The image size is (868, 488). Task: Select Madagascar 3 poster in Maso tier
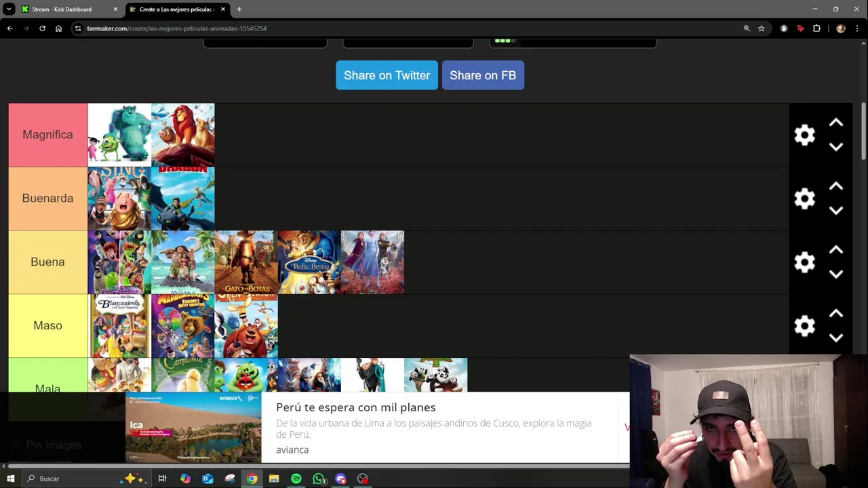pyautogui.click(x=182, y=326)
